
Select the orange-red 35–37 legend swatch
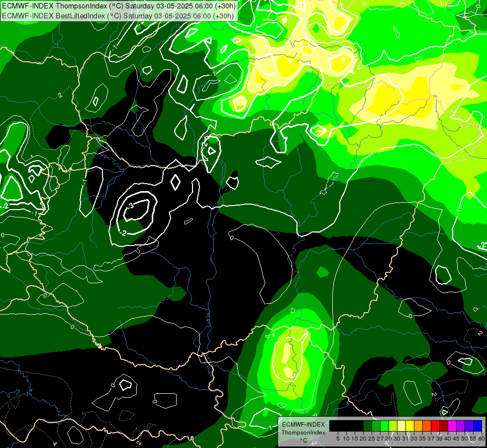coord(427,426)
